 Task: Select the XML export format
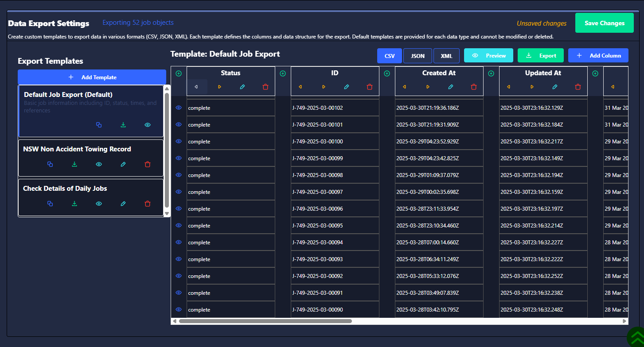[x=446, y=56]
